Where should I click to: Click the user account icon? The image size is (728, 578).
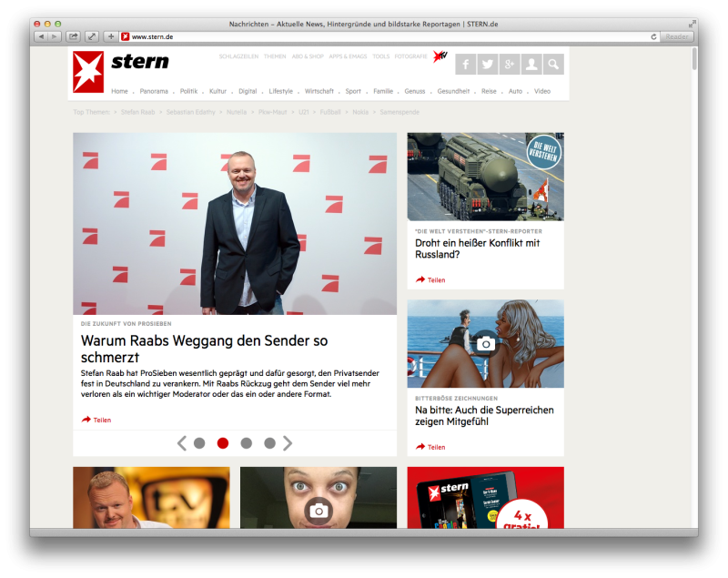click(531, 64)
